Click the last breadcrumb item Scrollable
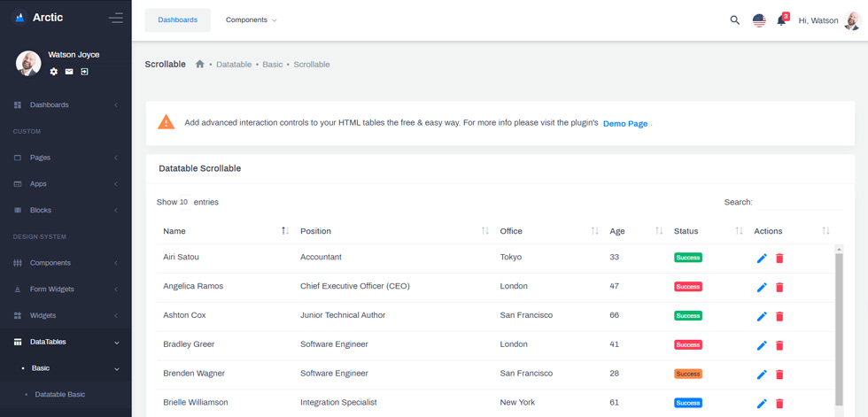This screenshot has height=417, width=868. click(312, 64)
